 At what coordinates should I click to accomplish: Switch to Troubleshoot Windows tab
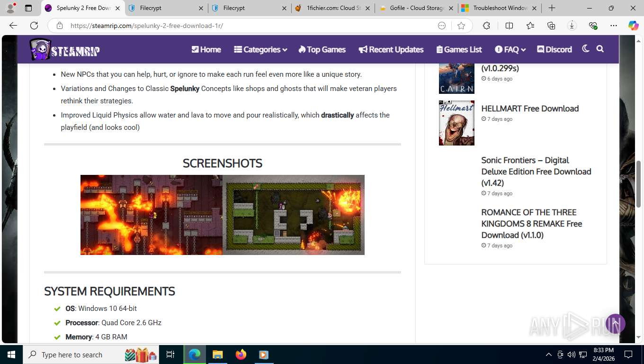pos(498,8)
